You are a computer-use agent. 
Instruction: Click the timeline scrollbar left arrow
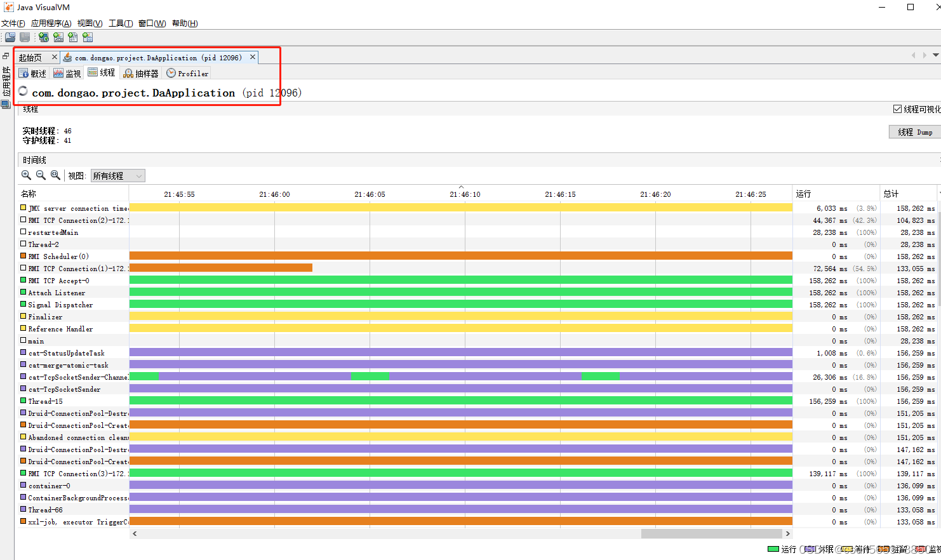click(x=135, y=534)
